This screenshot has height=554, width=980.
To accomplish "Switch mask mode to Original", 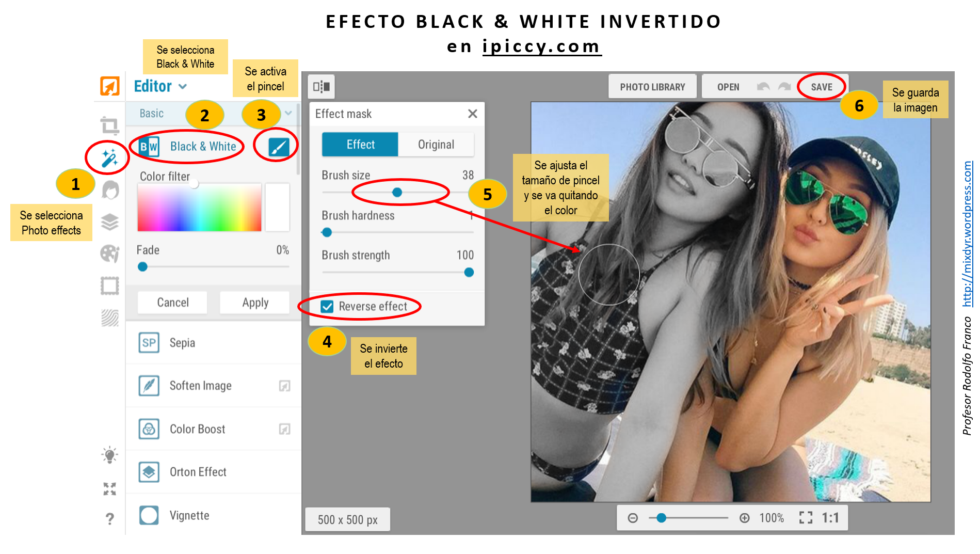I will (x=436, y=145).
